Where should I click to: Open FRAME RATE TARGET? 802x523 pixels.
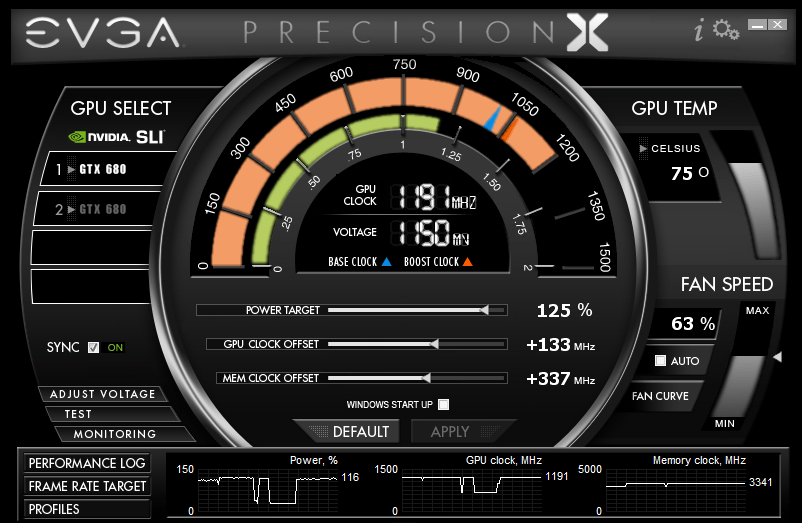click(87, 486)
